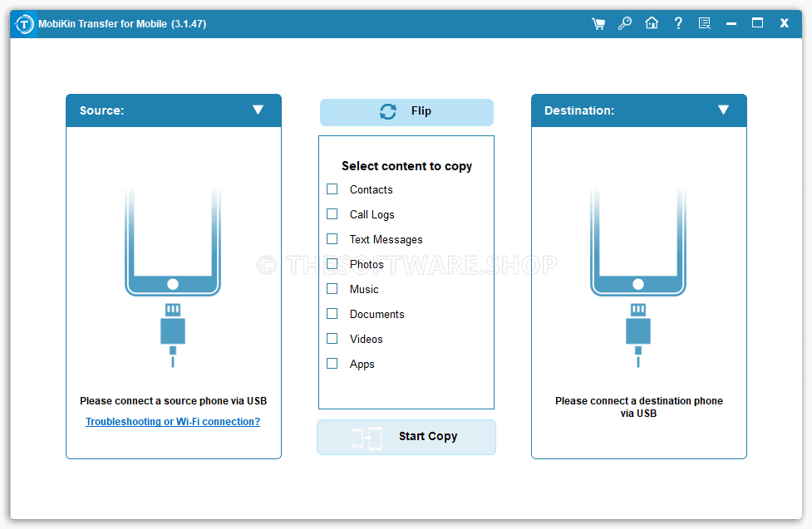Toggle the Music checkbox
812x529 pixels.
332,288
